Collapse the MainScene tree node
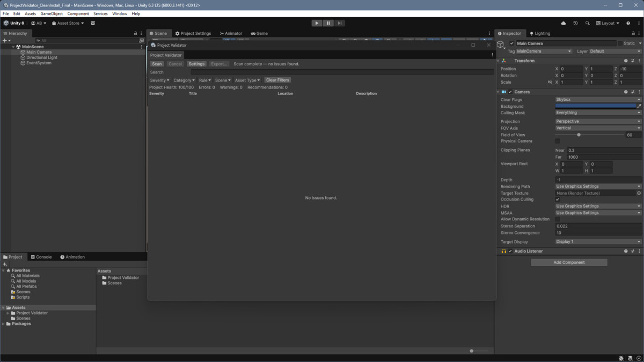Screen dimensions: 644x362 (x=13, y=47)
